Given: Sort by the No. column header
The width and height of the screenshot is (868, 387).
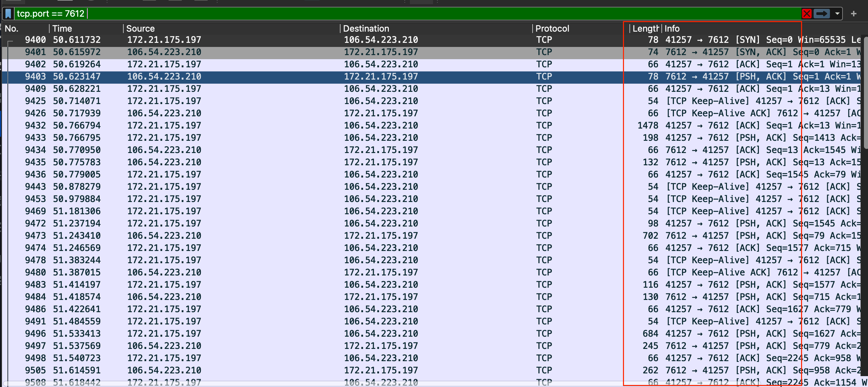Looking at the screenshot, I should click(x=25, y=29).
